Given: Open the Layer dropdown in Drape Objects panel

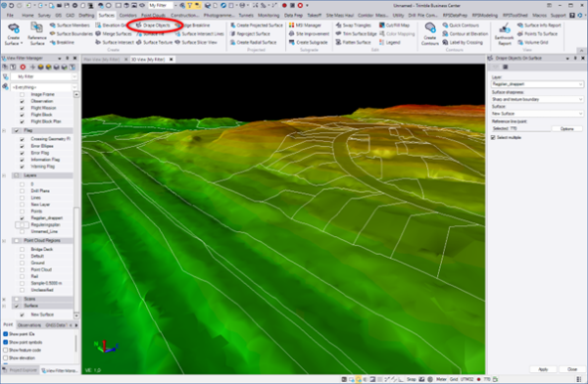Looking at the screenshot, I should (537, 84).
